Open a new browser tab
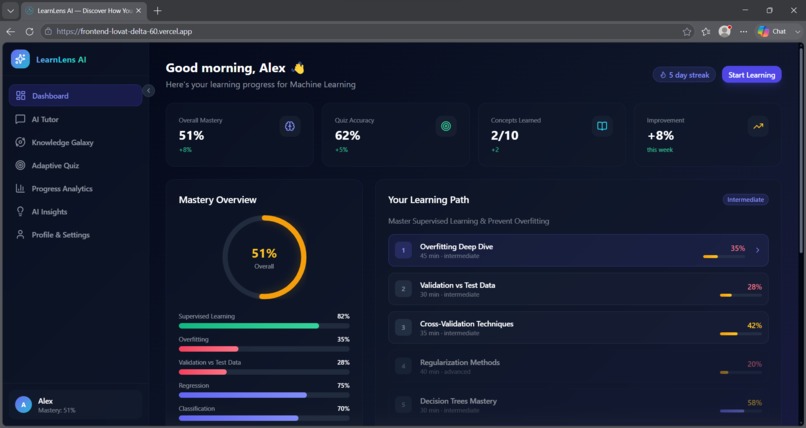The image size is (806, 428). pos(157,10)
